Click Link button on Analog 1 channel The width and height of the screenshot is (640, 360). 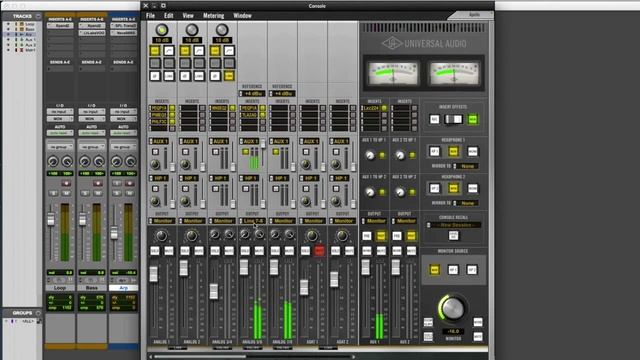point(169,76)
